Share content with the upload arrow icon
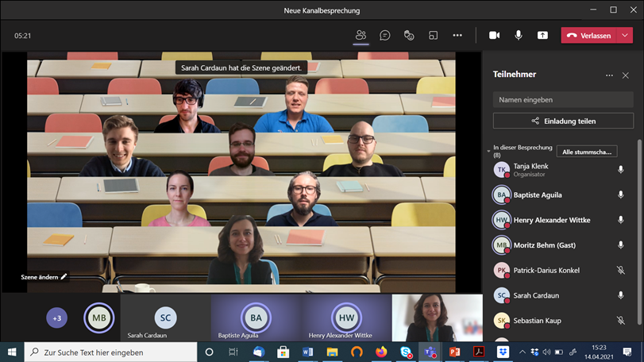The image size is (644, 362). pyautogui.click(x=542, y=35)
